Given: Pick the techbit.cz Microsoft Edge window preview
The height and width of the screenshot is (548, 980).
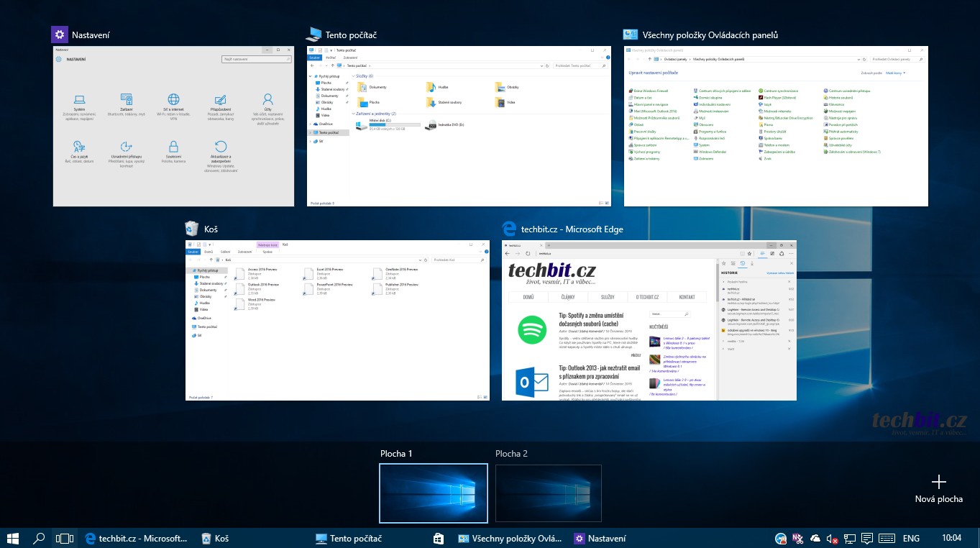Looking at the screenshot, I should (x=649, y=320).
